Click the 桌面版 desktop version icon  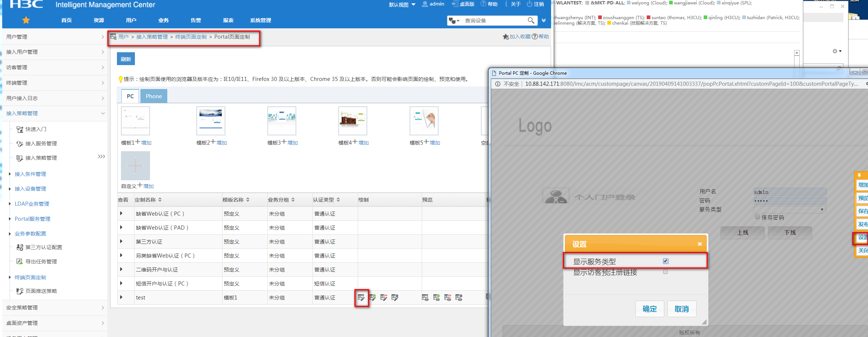(x=455, y=4)
